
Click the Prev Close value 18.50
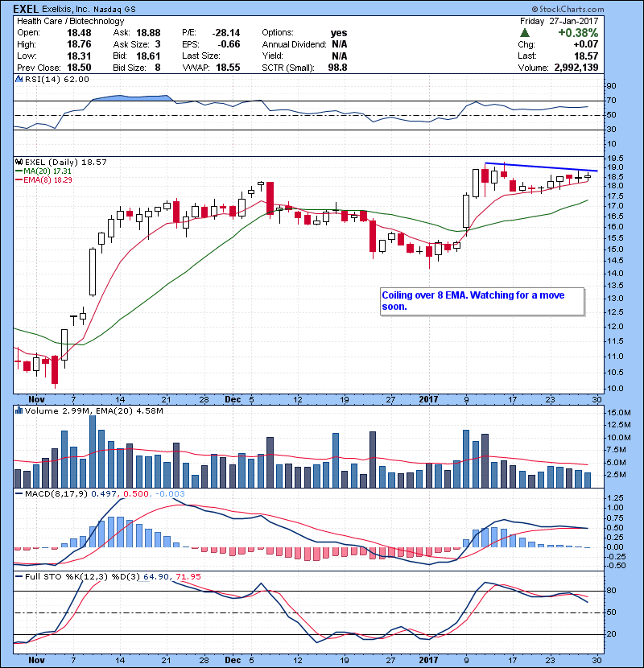click(x=79, y=68)
